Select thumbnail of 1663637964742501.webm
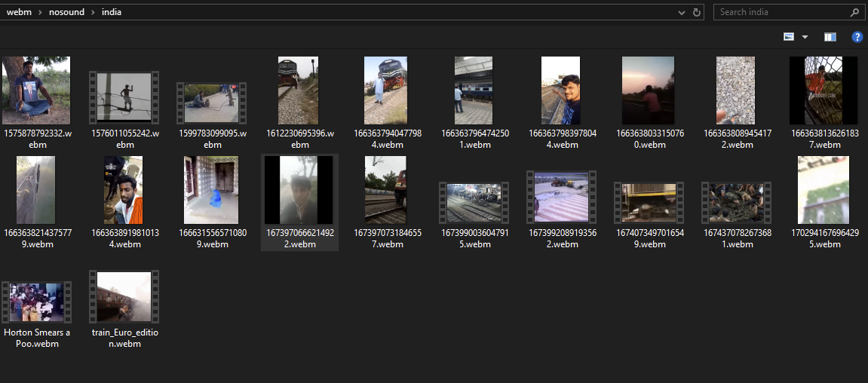This screenshot has height=383, width=868. pos(474,90)
